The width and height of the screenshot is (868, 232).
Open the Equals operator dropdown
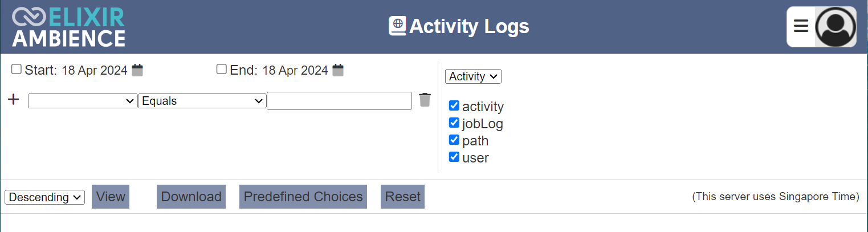point(202,101)
